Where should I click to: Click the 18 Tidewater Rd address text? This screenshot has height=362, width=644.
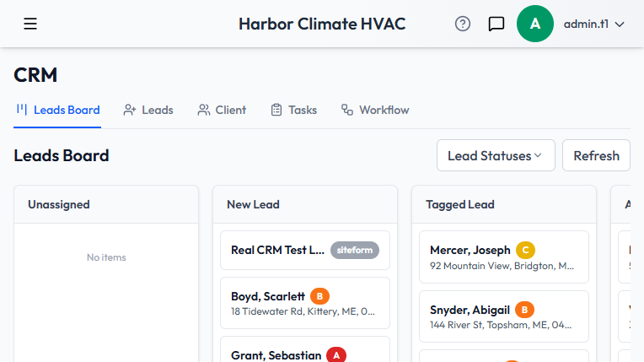[x=303, y=311]
